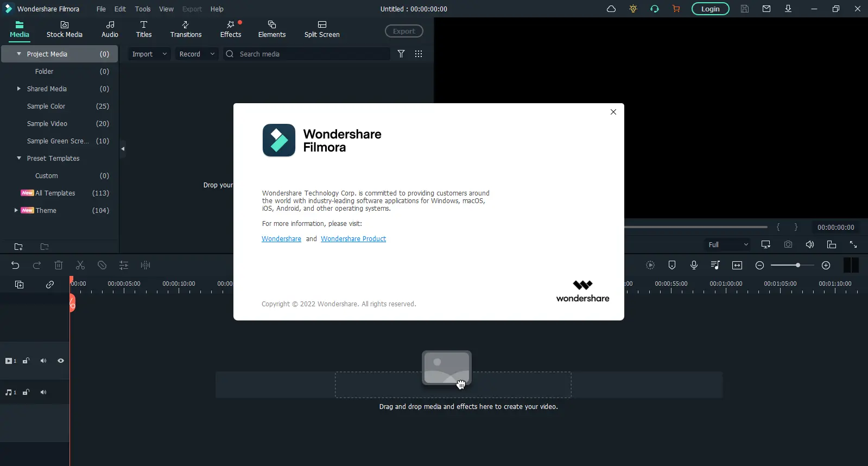The width and height of the screenshot is (868, 466).
Task: Collapse the Preset Templates tree
Action: 19,158
